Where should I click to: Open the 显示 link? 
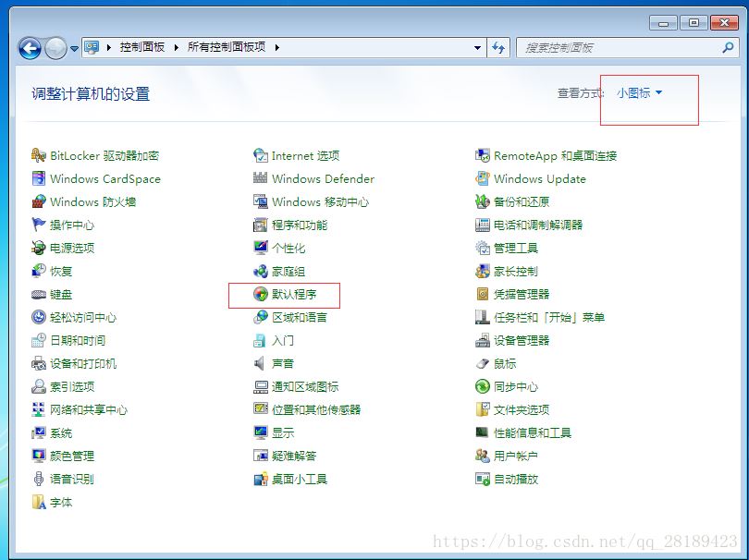pyautogui.click(x=283, y=433)
